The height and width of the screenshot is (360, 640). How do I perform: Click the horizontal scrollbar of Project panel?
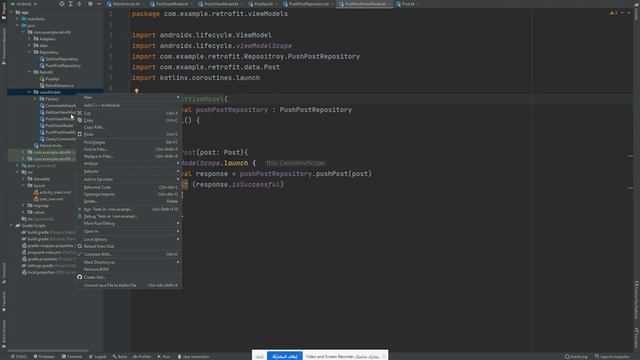(x=48, y=350)
